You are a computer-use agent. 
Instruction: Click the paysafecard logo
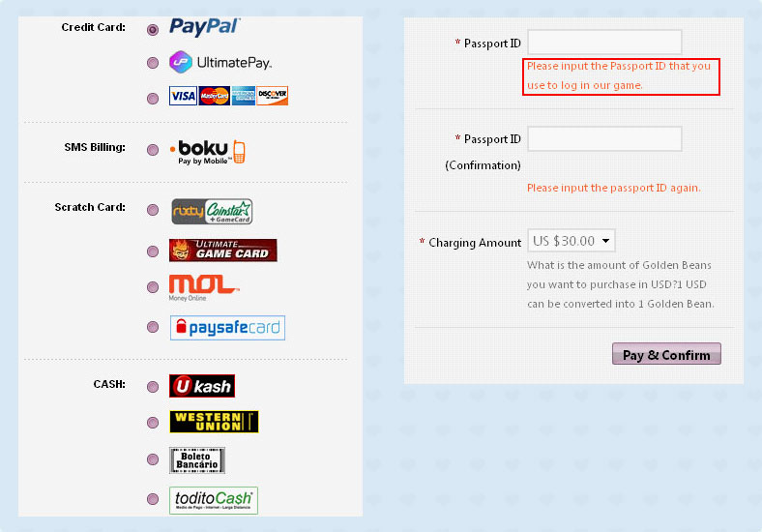point(227,328)
